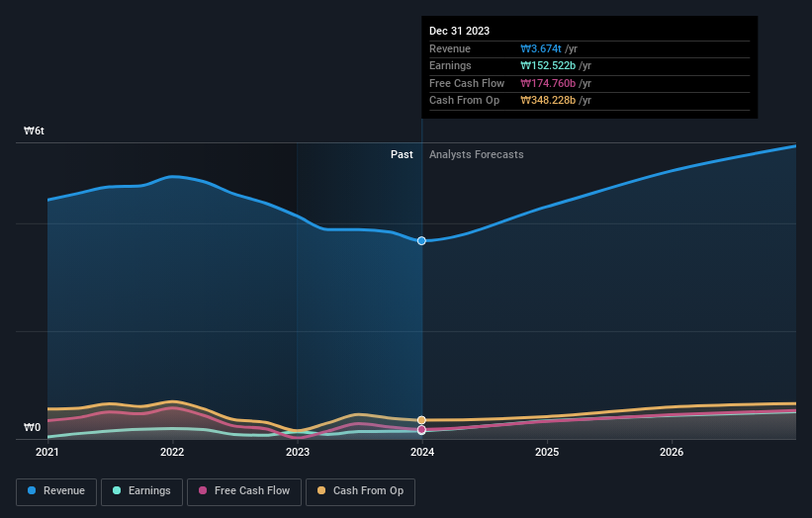Click the Cash From Op row label in tooltip
Screen dimensions: 812x518
click(465, 101)
